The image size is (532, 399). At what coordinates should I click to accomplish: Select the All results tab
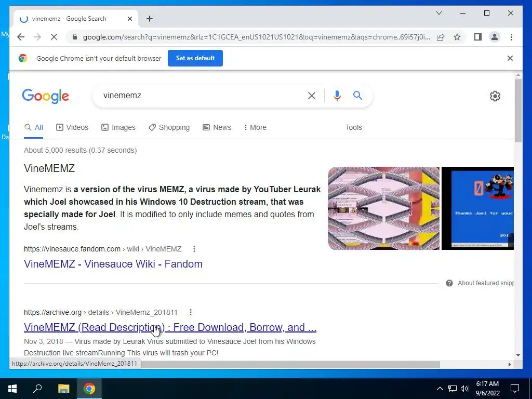click(x=34, y=128)
